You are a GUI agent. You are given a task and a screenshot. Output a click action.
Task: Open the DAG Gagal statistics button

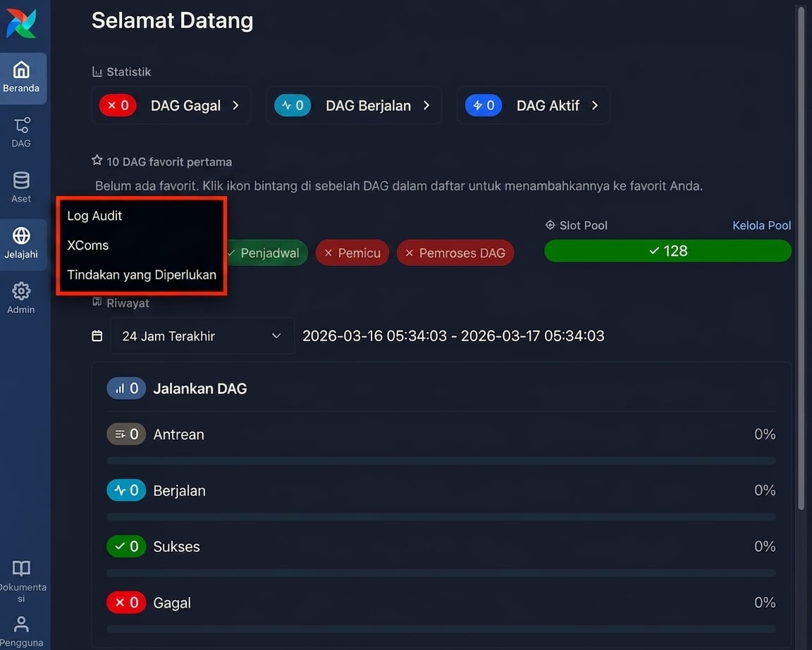pos(171,106)
